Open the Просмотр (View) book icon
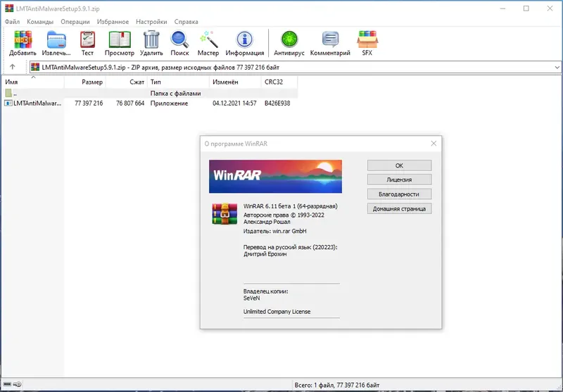This screenshot has height=392, width=563. 120,39
